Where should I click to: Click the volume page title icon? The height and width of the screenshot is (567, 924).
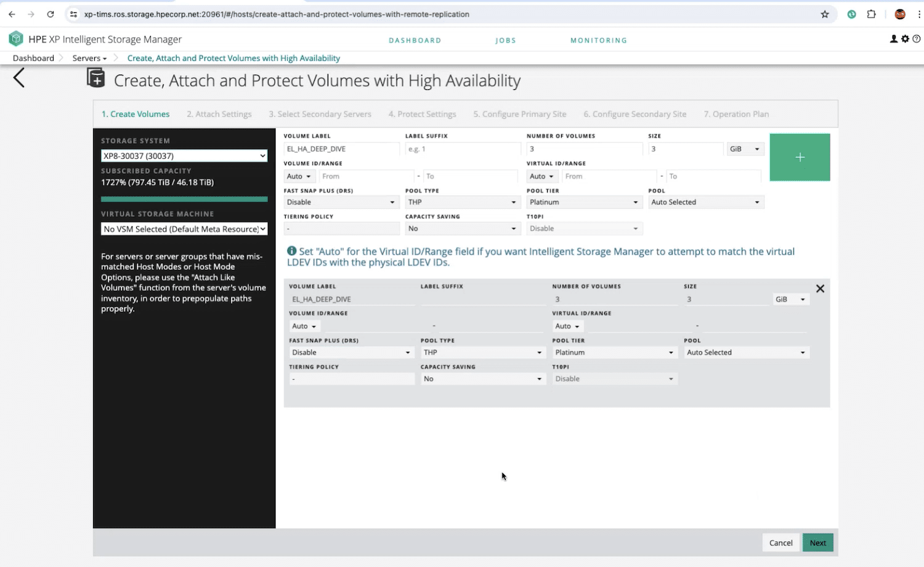(x=96, y=78)
